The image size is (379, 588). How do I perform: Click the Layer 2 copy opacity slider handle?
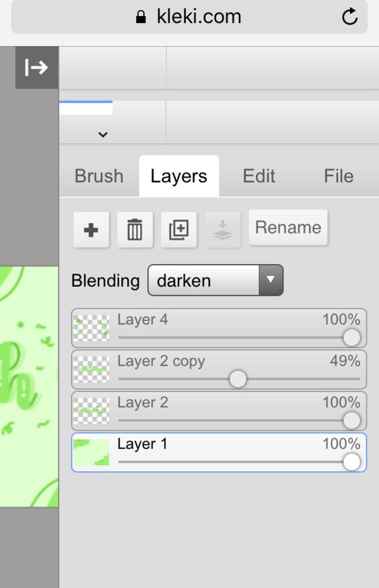tap(238, 379)
